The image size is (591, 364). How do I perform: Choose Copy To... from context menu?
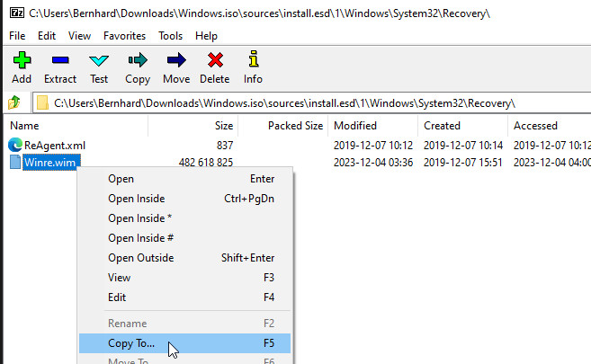[x=131, y=343]
